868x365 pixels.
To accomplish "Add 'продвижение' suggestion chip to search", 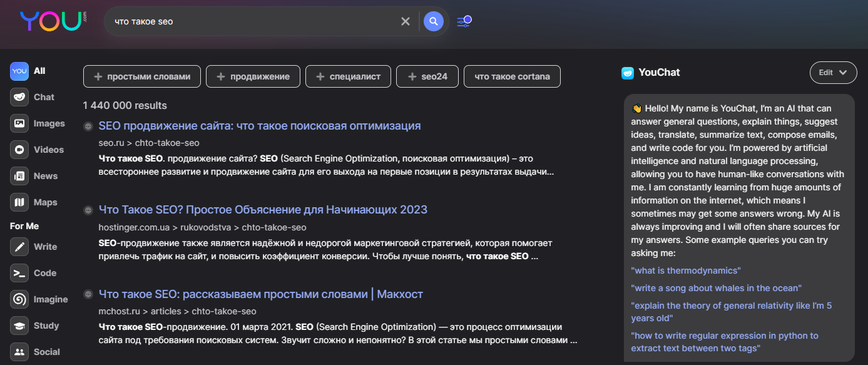I will (x=253, y=76).
